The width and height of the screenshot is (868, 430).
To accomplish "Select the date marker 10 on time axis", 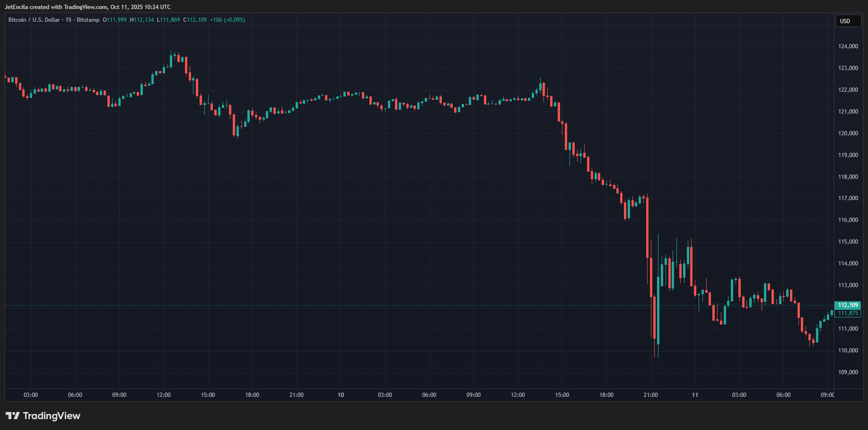I will [341, 395].
